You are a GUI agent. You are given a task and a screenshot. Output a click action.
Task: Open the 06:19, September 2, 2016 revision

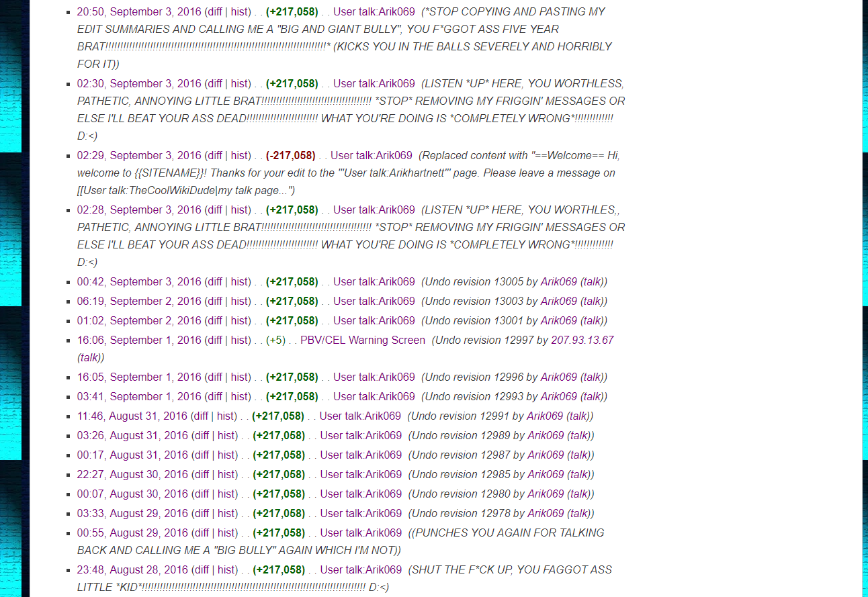coord(139,301)
